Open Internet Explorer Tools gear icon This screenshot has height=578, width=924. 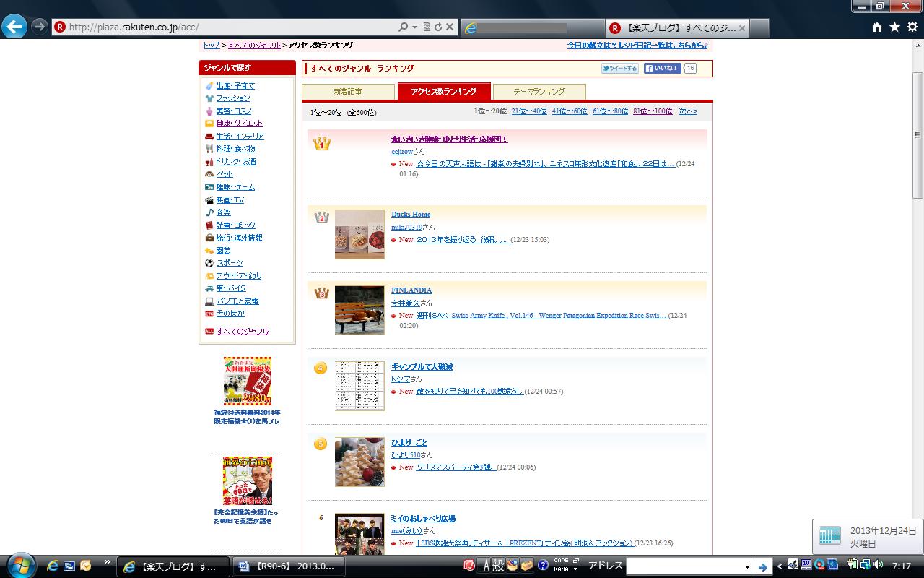(912, 27)
